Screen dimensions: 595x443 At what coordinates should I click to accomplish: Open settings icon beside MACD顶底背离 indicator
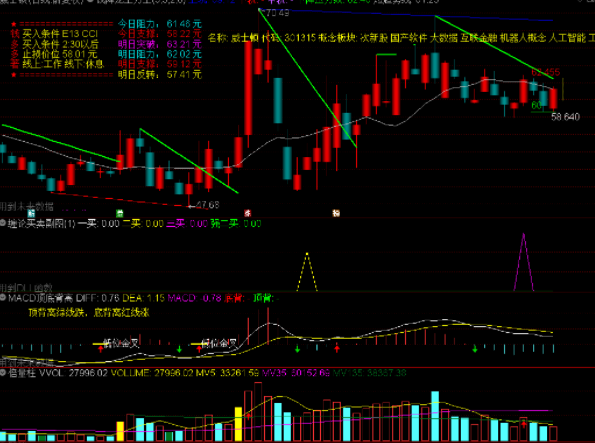[3, 298]
